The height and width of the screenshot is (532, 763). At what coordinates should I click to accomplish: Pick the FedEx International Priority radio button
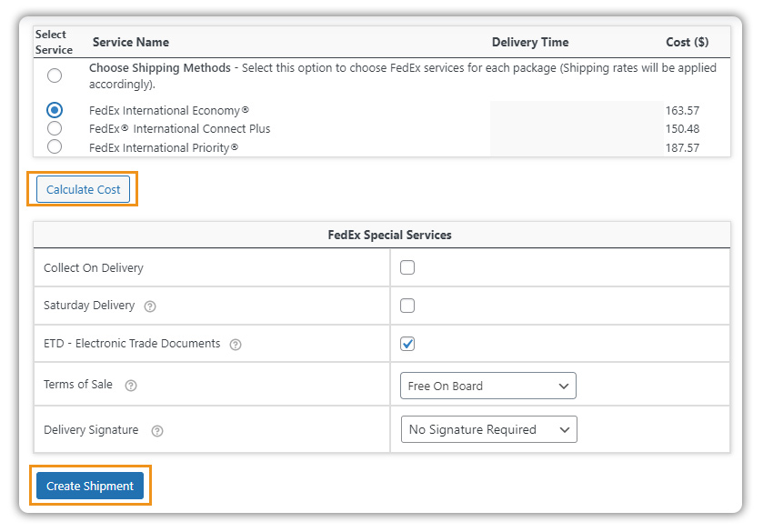point(55,146)
